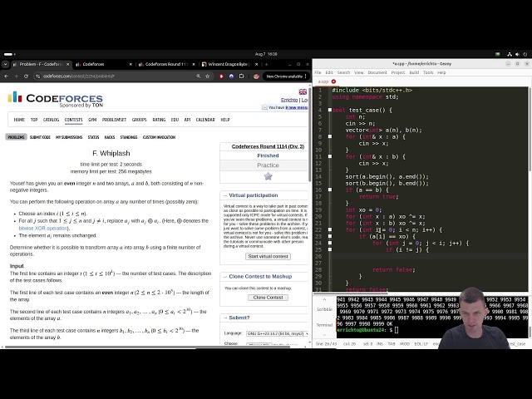Bookmark this page with the star
This screenshot has height=399, width=532.
point(208,76)
